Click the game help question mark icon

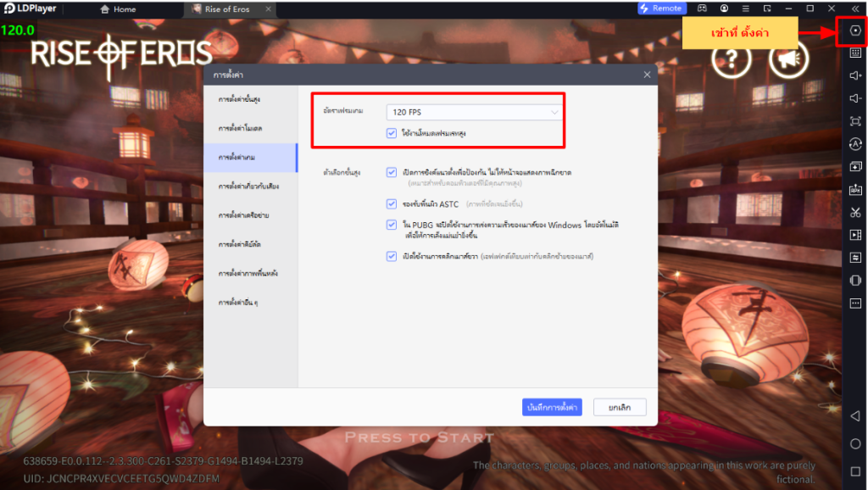point(732,58)
